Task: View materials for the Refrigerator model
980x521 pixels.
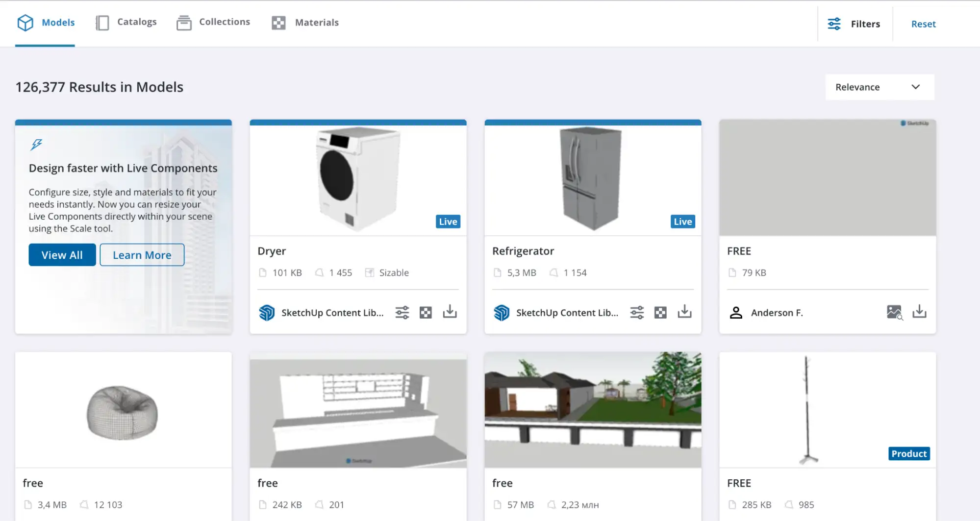Action: [x=660, y=313]
